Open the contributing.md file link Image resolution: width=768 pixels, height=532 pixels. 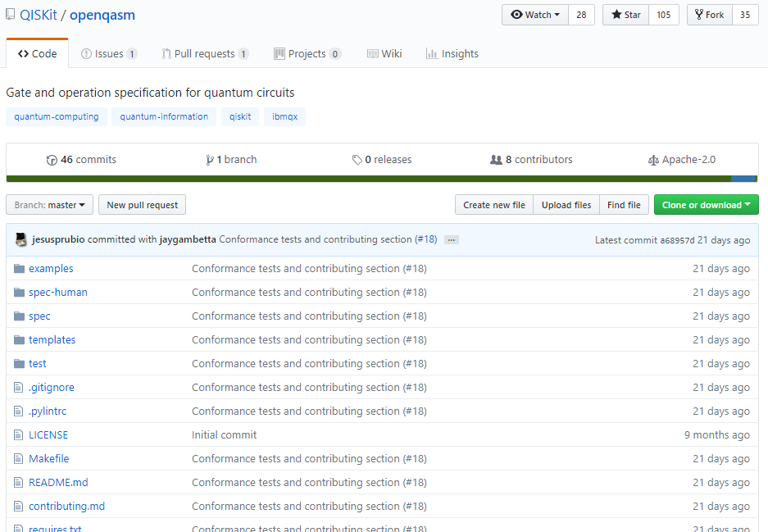pyautogui.click(x=66, y=506)
